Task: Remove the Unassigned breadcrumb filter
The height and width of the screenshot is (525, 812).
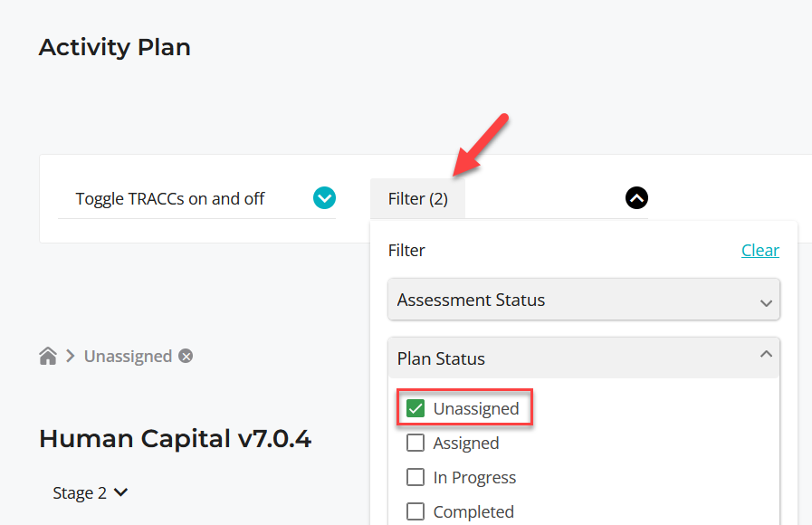Action: pyautogui.click(x=186, y=357)
